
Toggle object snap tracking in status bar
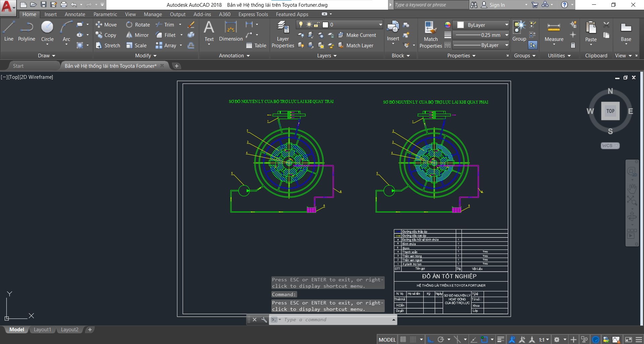pos(474,340)
